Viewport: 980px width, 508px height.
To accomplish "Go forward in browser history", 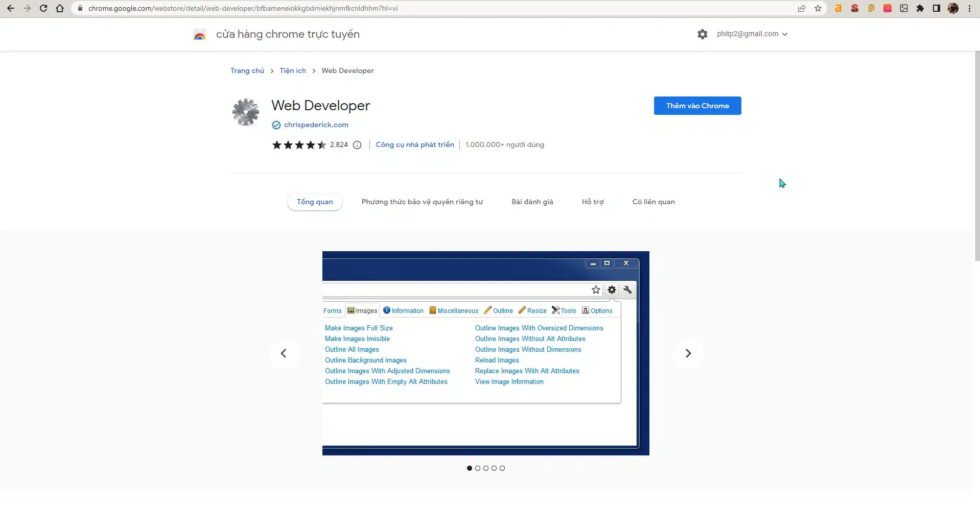I will (x=27, y=8).
